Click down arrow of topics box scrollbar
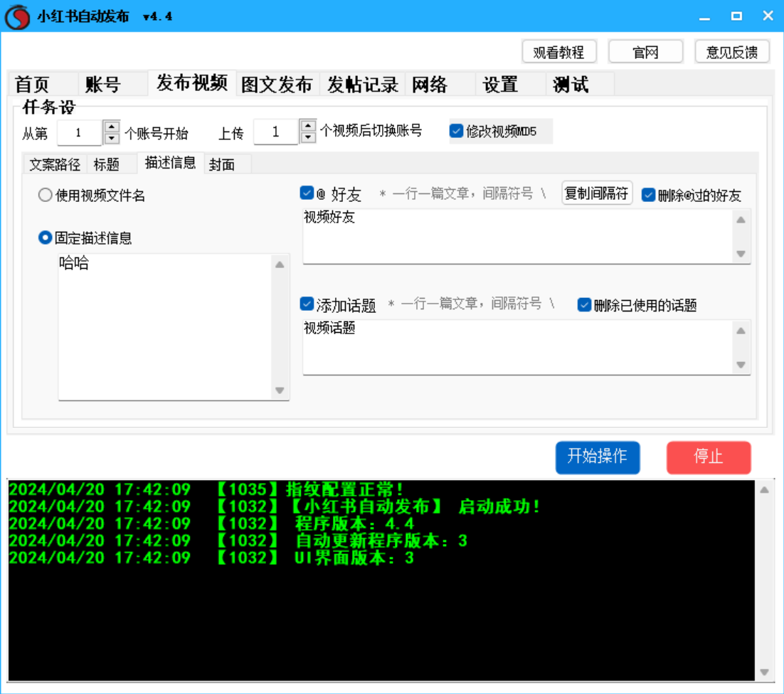 coord(741,365)
